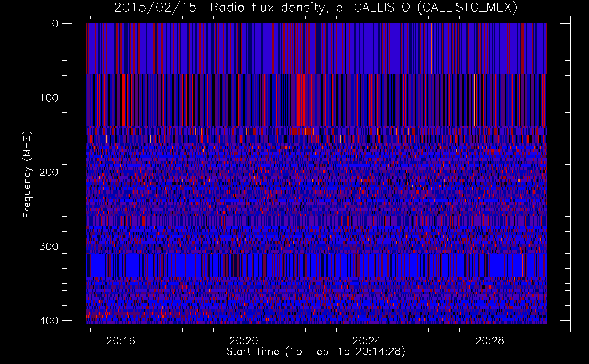
Task: Click the '20:24' time tick label
Action: [x=367, y=341]
